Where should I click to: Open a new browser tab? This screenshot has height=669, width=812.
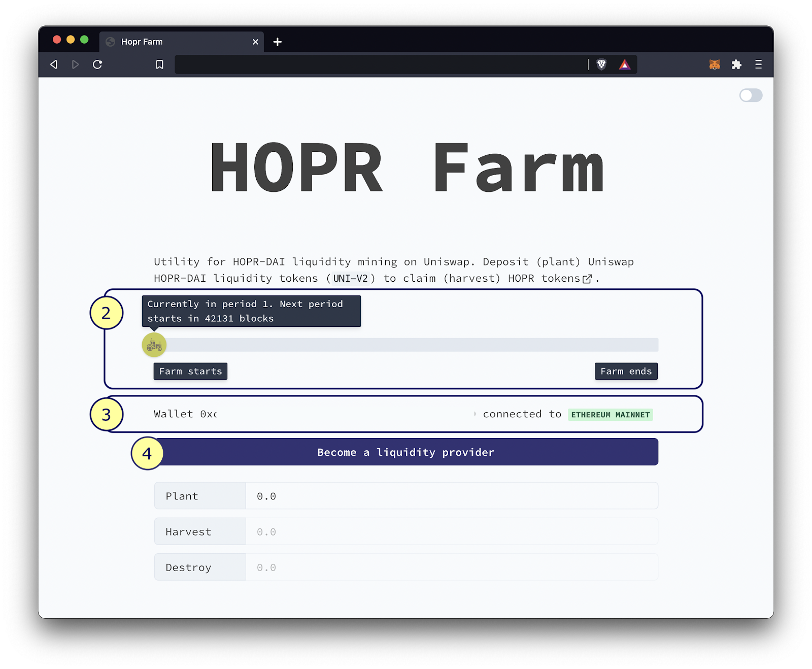(x=277, y=42)
